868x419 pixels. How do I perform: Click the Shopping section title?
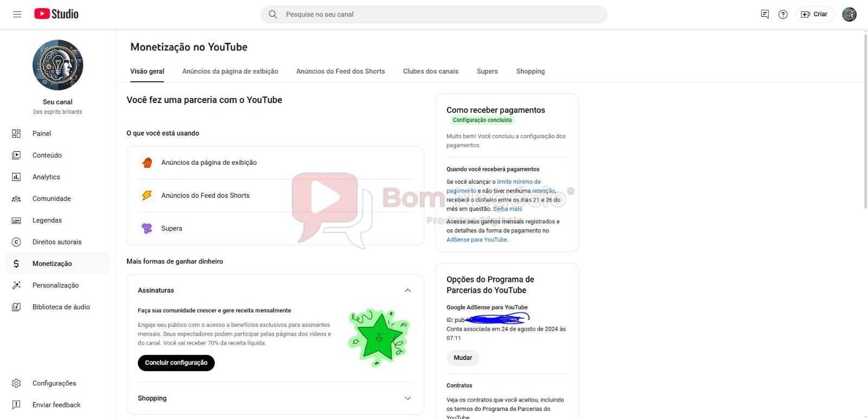coord(152,398)
